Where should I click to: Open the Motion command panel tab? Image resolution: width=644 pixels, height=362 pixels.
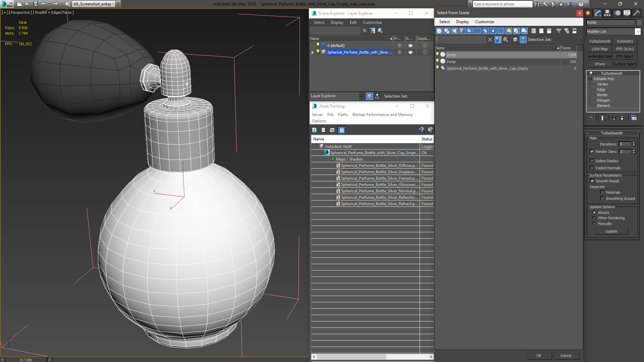[x=617, y=13]
